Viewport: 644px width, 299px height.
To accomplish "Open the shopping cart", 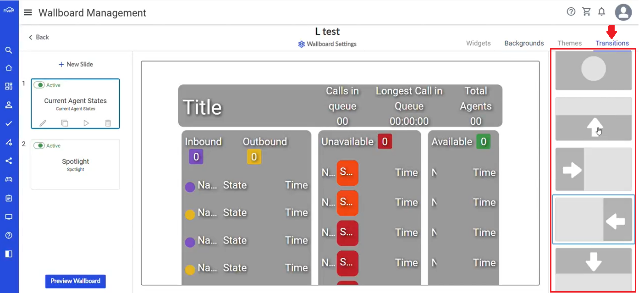I will coord(587,12).
